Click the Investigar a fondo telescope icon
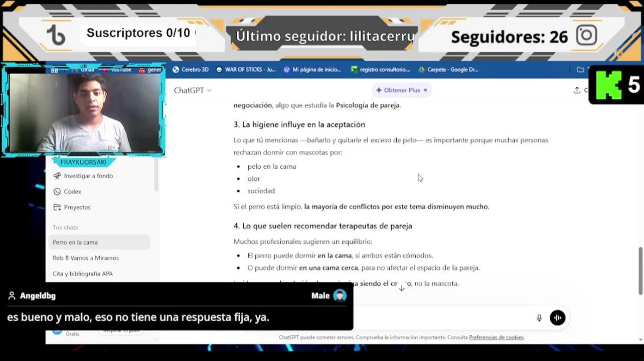Screen dimensions: 644x361 click(57, 176)
